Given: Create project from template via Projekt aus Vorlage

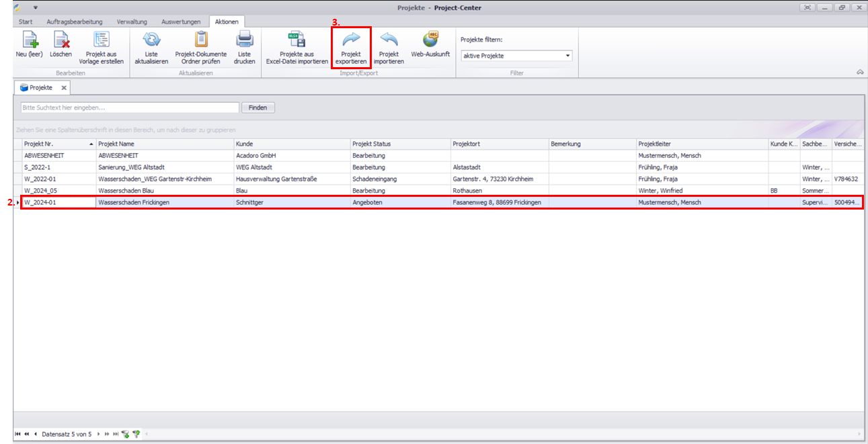Looking at the screenshot, I should [x=102, y=40].
